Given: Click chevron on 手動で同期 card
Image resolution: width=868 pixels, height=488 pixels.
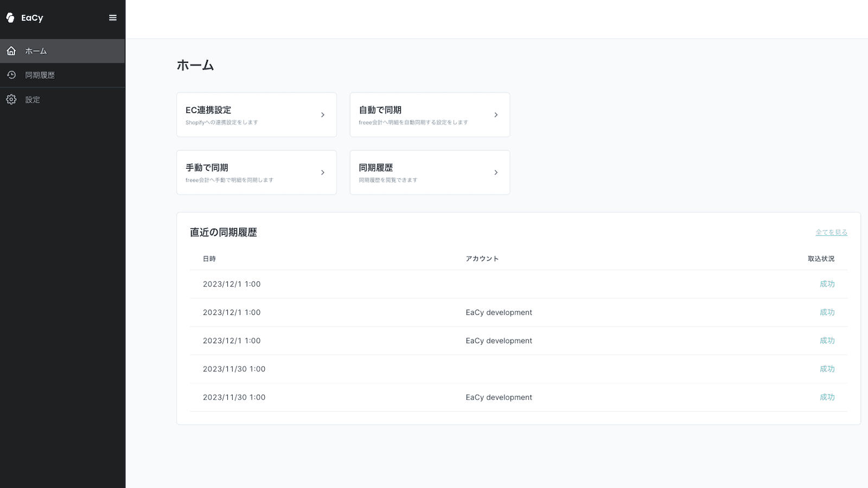Looking at the screenshot, I should coord(323,172).
